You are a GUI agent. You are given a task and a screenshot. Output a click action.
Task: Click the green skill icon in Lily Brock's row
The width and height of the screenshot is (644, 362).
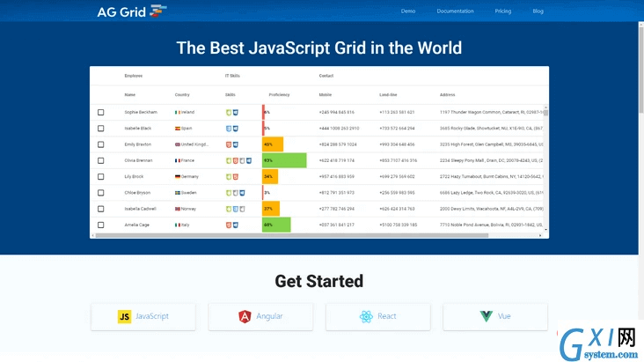(229, 176)
